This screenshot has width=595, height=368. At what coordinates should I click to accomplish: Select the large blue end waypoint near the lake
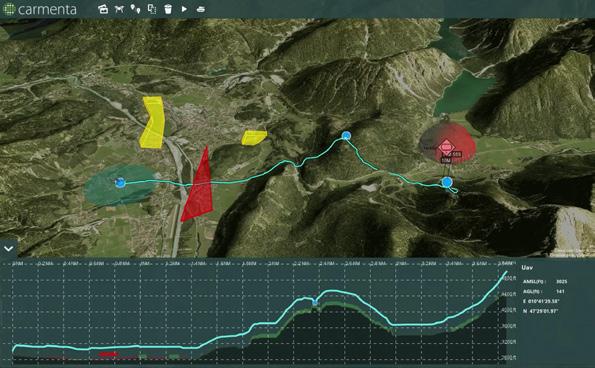(x=447, y=182)
